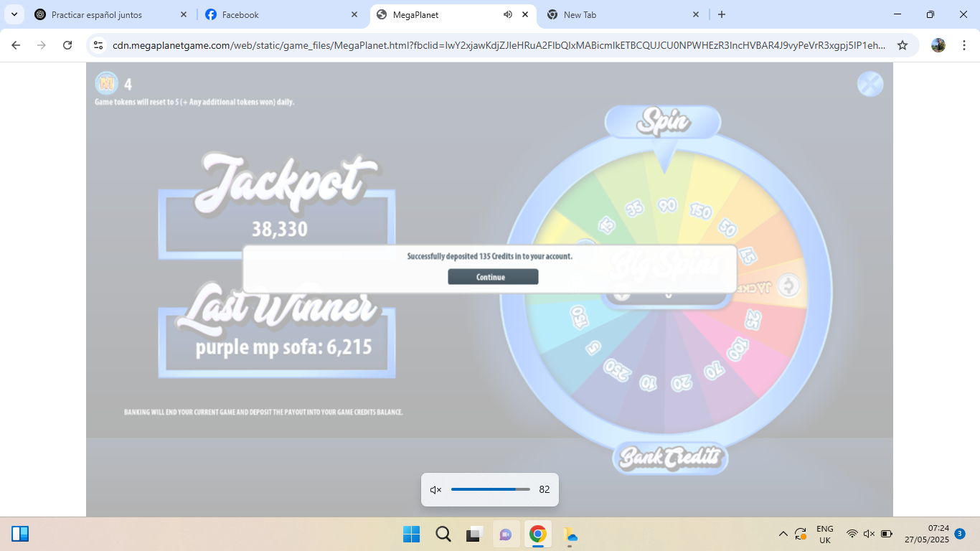
Task: Click the game token coin icon
Action: point(107,83)
